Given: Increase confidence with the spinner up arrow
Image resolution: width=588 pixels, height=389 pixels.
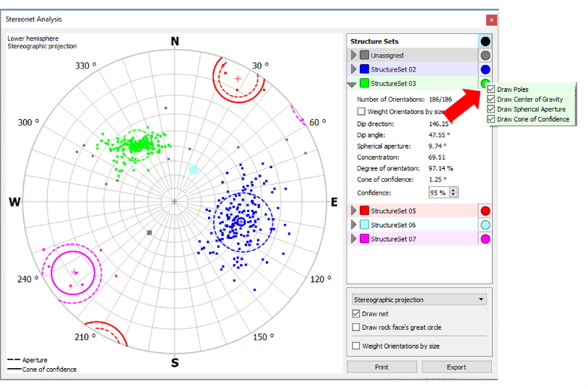Looking at the screenshot, I should coord(454,190).
